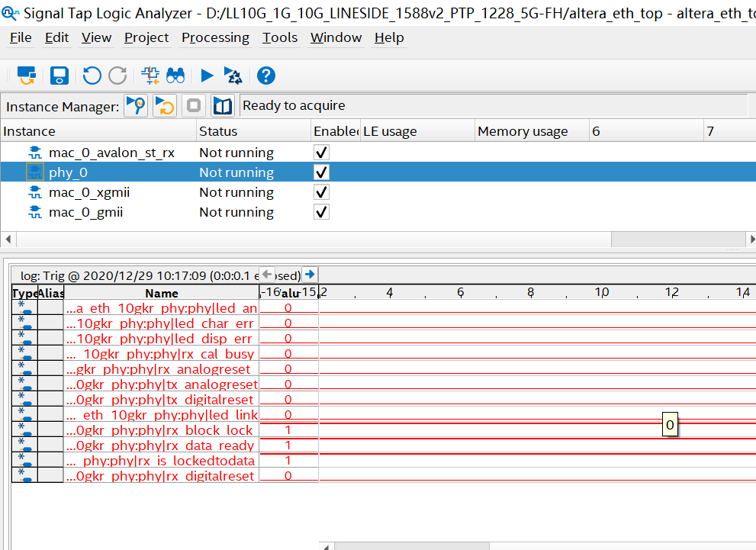Toggle Enabled checkbox for mac_0_avalon_st_rx

(322, 153)
